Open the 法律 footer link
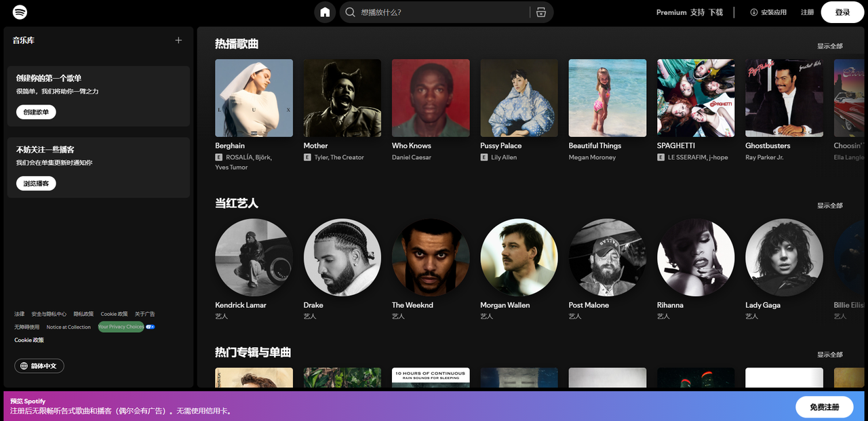 coord(20,314)
